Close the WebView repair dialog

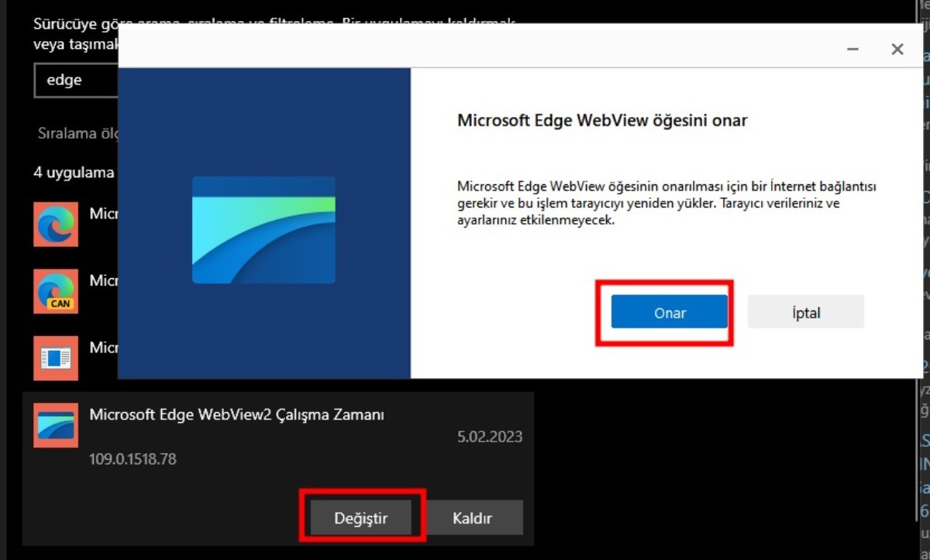tap(897, 48)
